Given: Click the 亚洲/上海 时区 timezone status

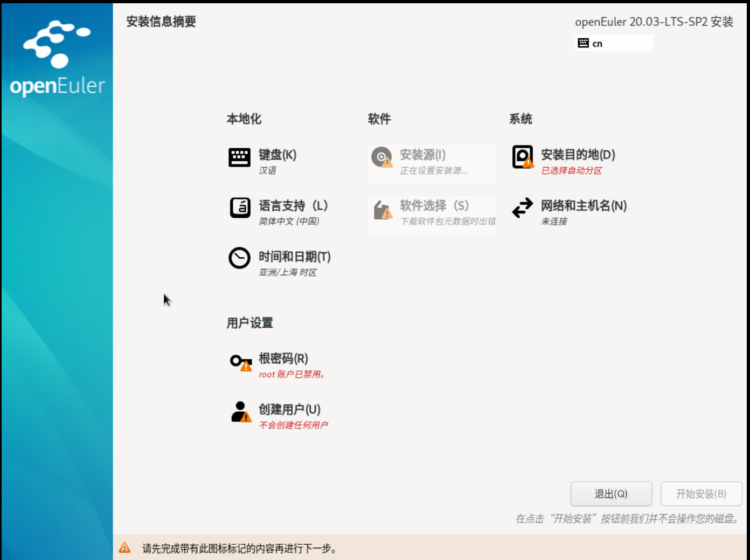Looking at the screenshot, I should coord(288,272).
